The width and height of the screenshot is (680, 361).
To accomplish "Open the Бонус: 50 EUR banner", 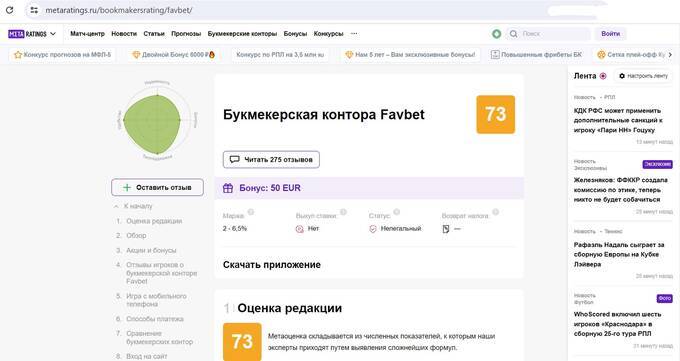I will pyautogui.click(x=369, y=188).
